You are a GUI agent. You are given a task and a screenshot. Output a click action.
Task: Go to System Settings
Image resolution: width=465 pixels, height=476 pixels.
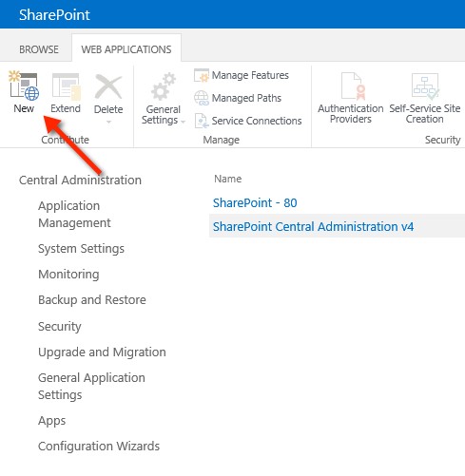(x=81, y=249)
